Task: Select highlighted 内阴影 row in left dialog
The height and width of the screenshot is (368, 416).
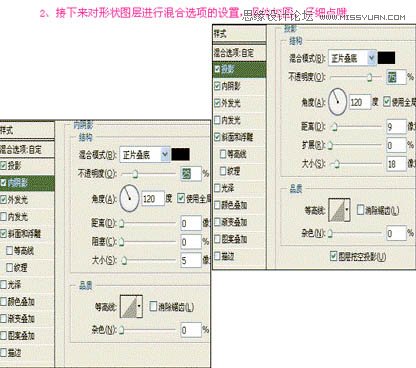Action: click(x=27, y=183)
